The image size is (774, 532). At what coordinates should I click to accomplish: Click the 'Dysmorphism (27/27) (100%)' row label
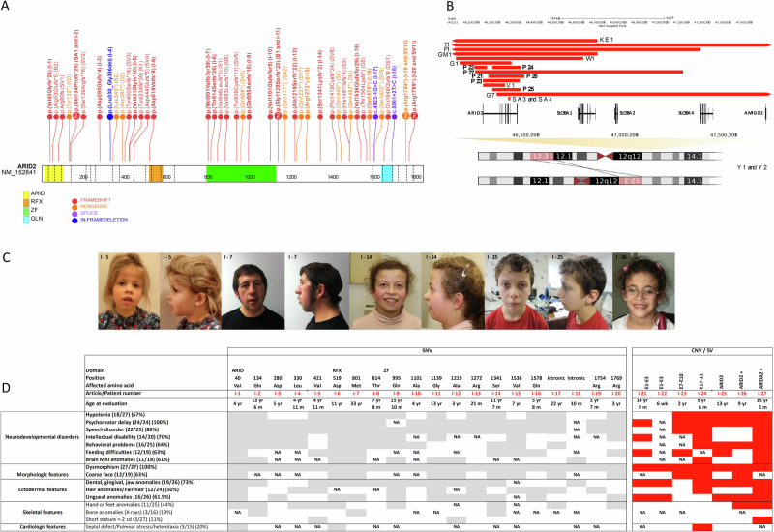click(120, 467)
